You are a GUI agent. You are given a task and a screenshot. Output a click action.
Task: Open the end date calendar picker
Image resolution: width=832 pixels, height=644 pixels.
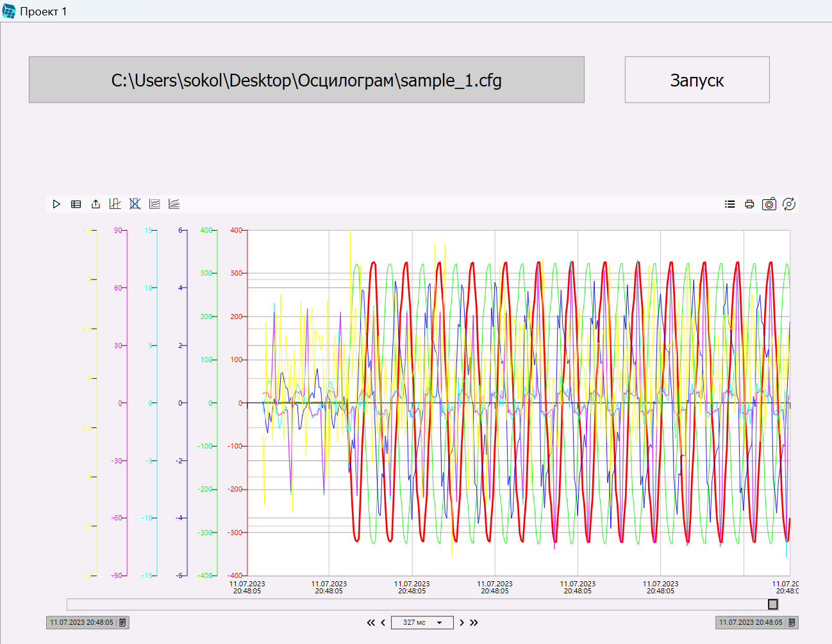(x=792, y=622)
